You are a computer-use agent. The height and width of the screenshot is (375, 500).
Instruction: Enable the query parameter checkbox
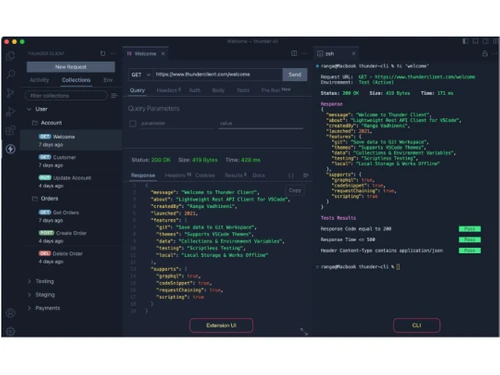[133, 124]
